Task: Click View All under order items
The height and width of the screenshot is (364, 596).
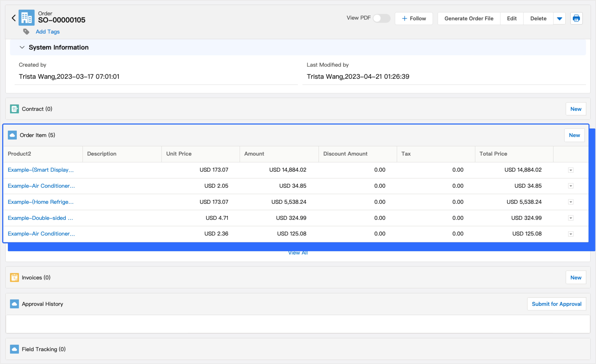Action: pyautogui.click(x=297, y=253)
